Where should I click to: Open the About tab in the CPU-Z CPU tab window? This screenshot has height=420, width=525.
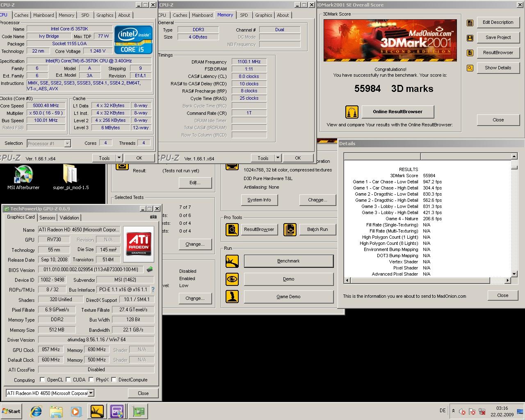[x=124, y=15]
